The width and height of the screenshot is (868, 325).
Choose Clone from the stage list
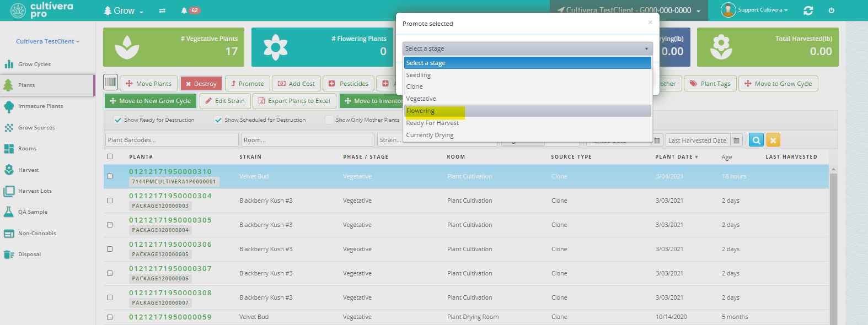click(x=527, y=86)
